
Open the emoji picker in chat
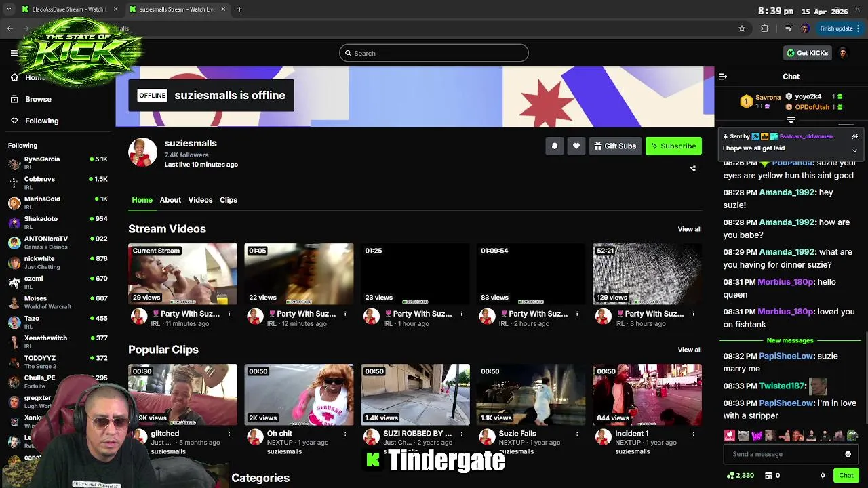[x=848, y=454]
